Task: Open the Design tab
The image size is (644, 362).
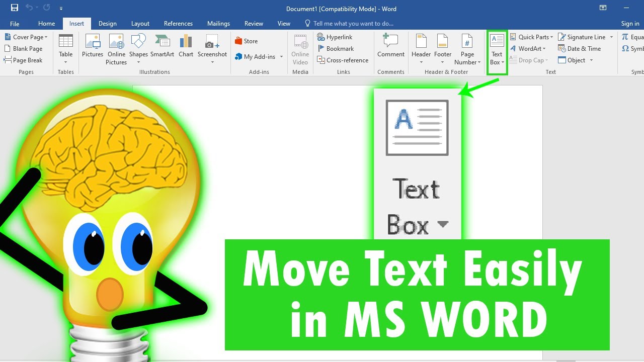Action: coord(108,24)
